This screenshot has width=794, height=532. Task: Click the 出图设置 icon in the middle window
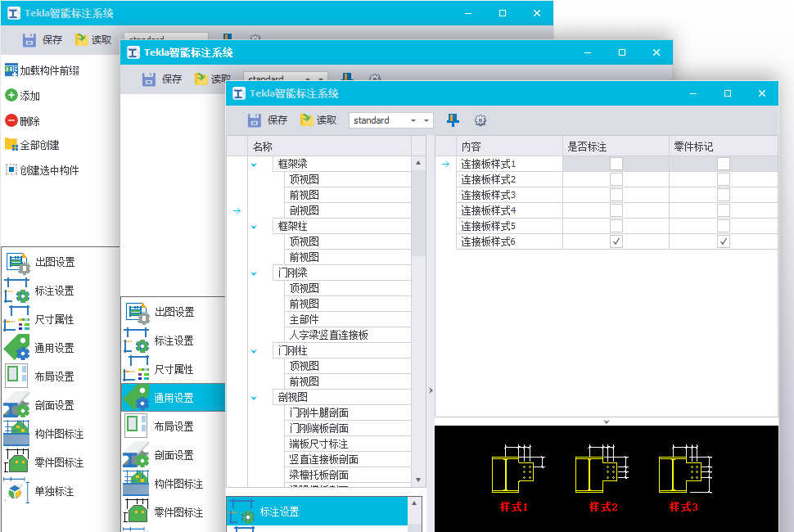pos(137,313)
